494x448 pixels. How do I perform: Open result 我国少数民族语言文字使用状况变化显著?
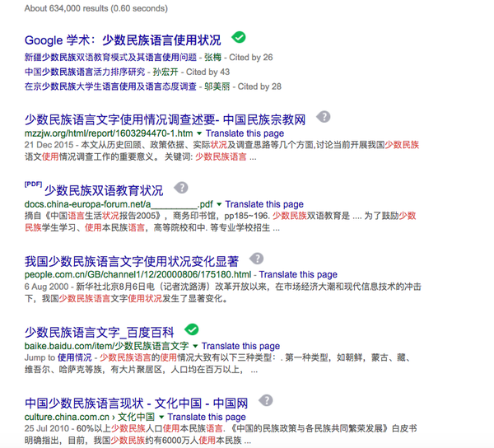(x=132, y=261)
